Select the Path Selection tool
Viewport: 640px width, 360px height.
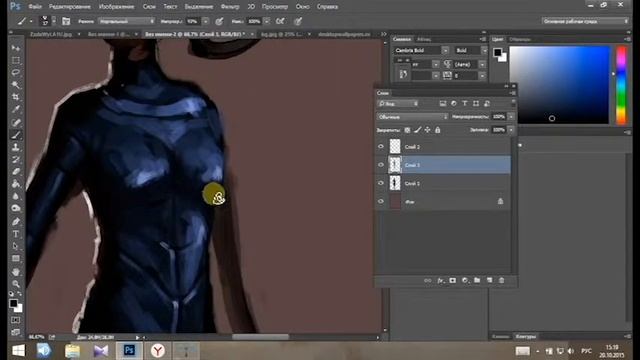point(16,246)
